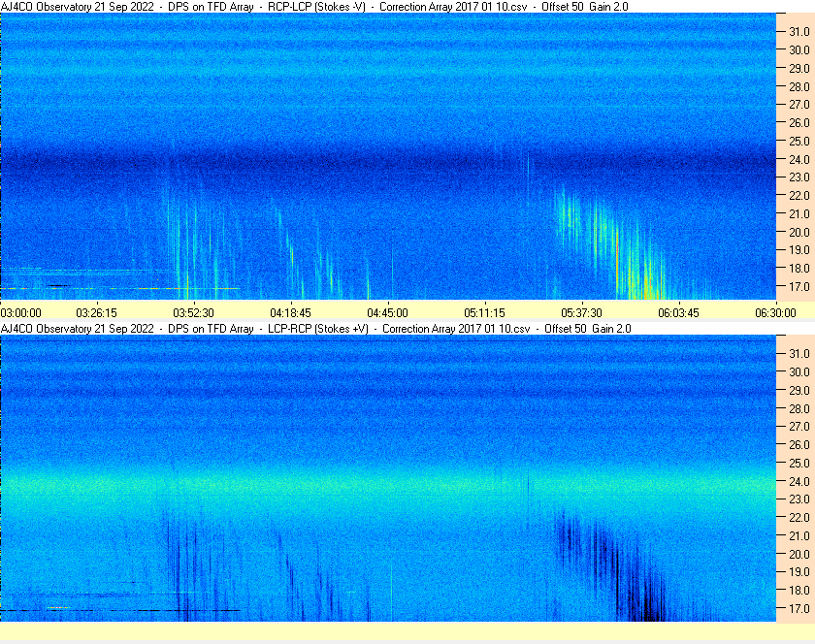The image size is (815, 644).
Task: Click 23.0 frequency label on Stokes +V chart
Action: [799, 499]
